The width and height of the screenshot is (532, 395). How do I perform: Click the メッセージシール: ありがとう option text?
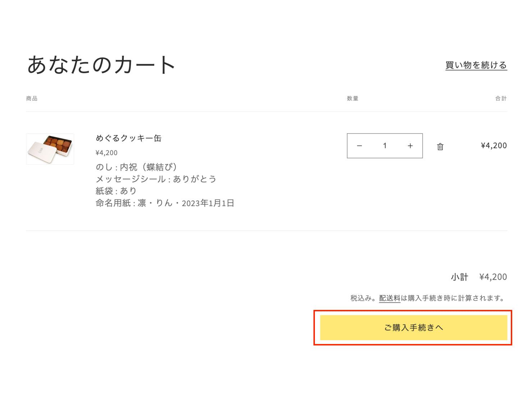coord(156,179)
